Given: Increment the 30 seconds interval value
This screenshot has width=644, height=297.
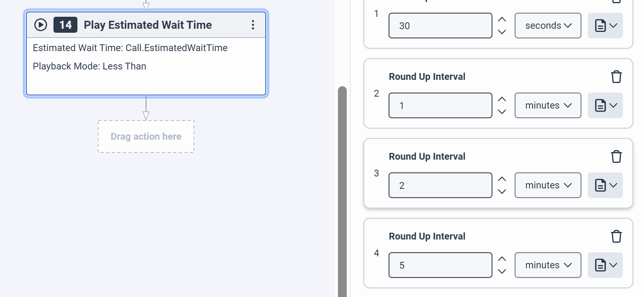Looking at the screenshot, I should tap(502, 19).
